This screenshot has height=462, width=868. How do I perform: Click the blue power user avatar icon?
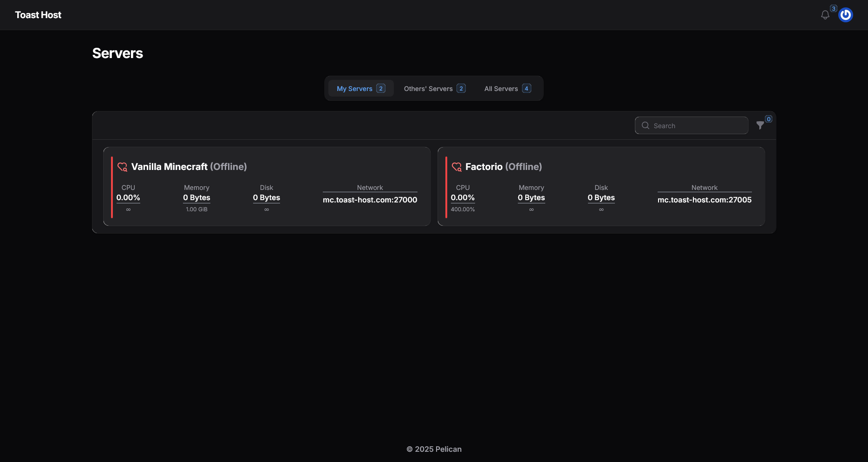[x=846, y=14]
